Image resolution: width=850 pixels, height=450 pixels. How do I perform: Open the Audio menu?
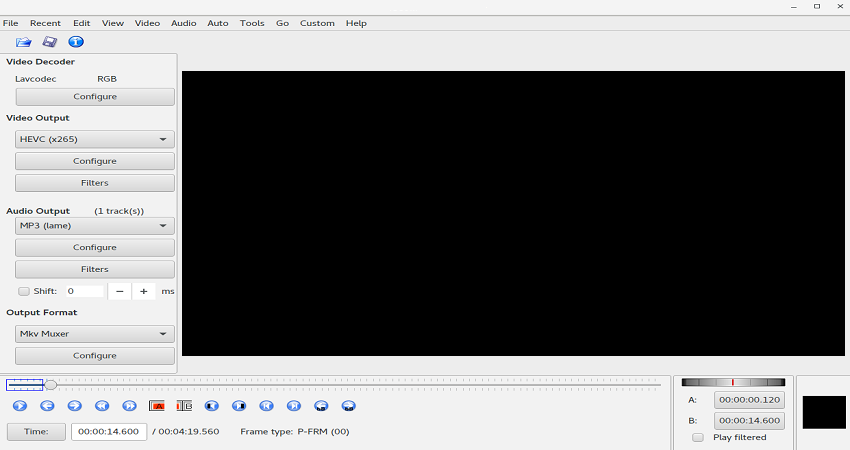[x=184, y=23]
